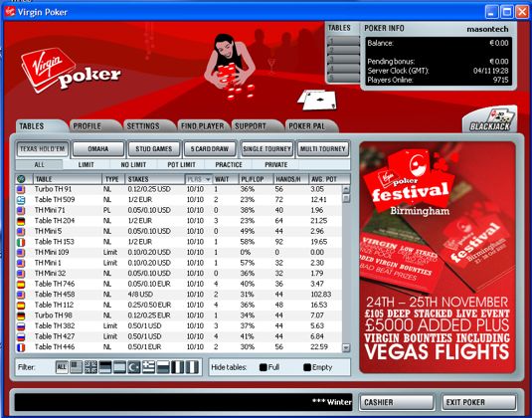Filter tables by Turkish crescent flag
This screenshot has width=532, height=418.
click(134, 367)
